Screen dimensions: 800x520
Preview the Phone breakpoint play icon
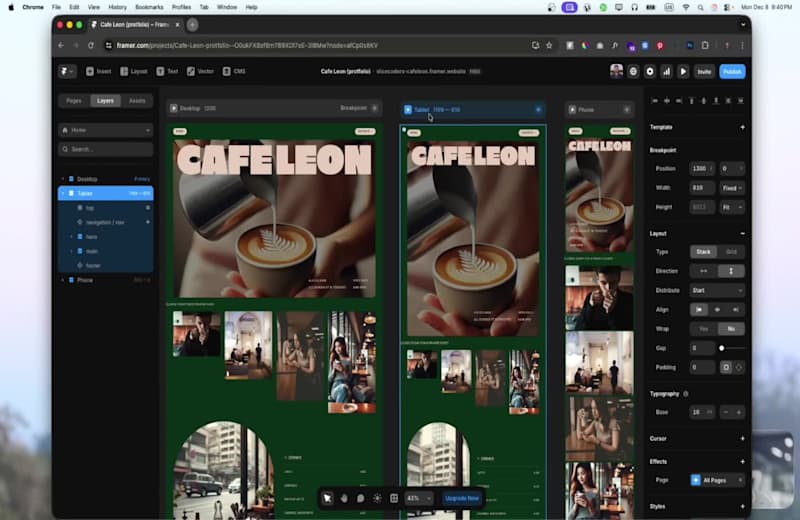[572, 110]
